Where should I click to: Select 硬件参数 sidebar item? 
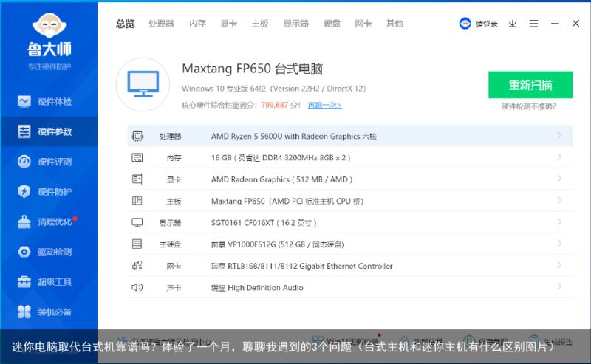tap(48, 131)
